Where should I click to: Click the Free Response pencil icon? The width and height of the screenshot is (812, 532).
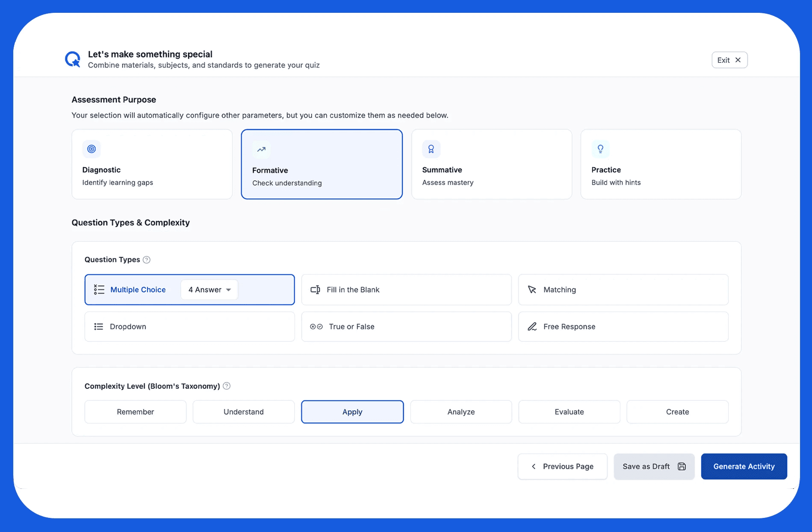tap(532, 326)
